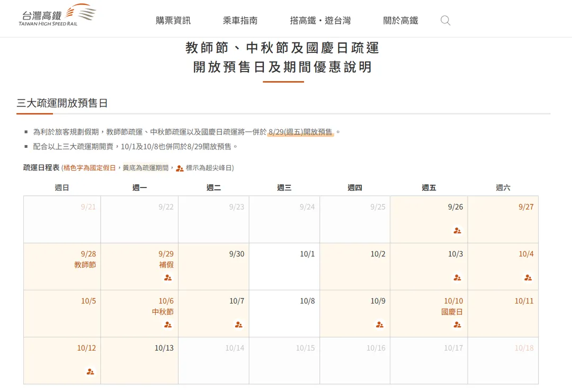
Task: Click the 教師節 holiday label
Action: pyautogui.click(x=85, y=265)
